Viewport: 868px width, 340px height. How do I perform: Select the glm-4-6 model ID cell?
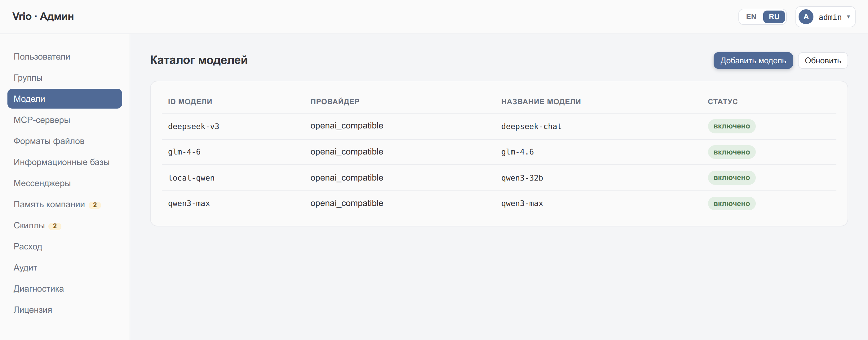[184, 152]
